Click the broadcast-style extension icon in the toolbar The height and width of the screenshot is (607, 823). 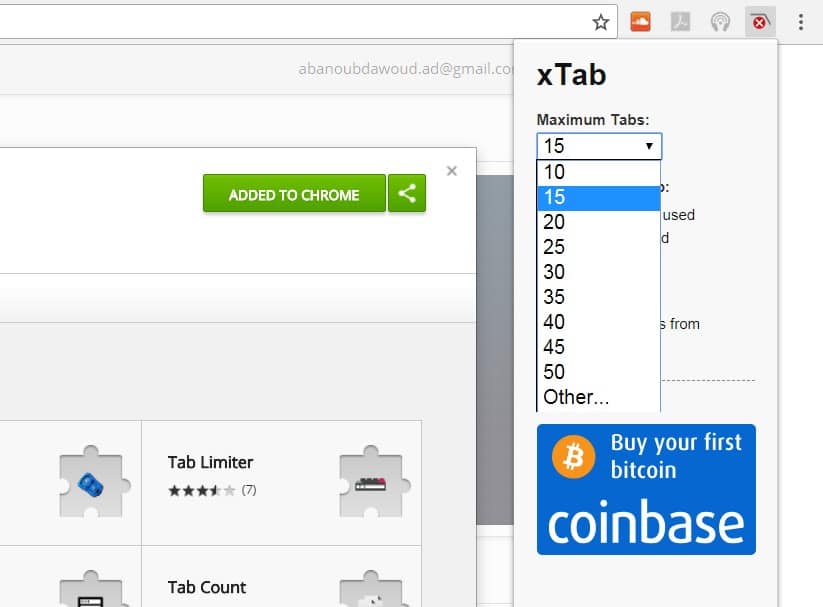(720, 20)
